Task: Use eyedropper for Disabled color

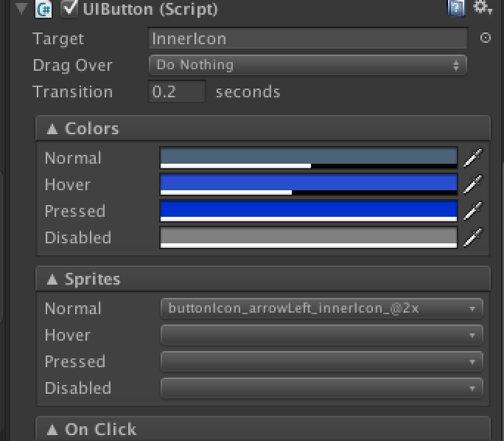Action: (x=473, y=237)
